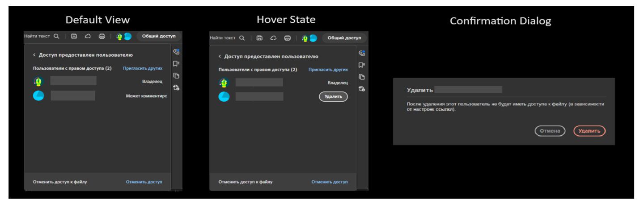Image resolution: width=644 pixels, height=208 pixels.
Task: Click the owner avatar in Default View list
Action: [38, 81]
